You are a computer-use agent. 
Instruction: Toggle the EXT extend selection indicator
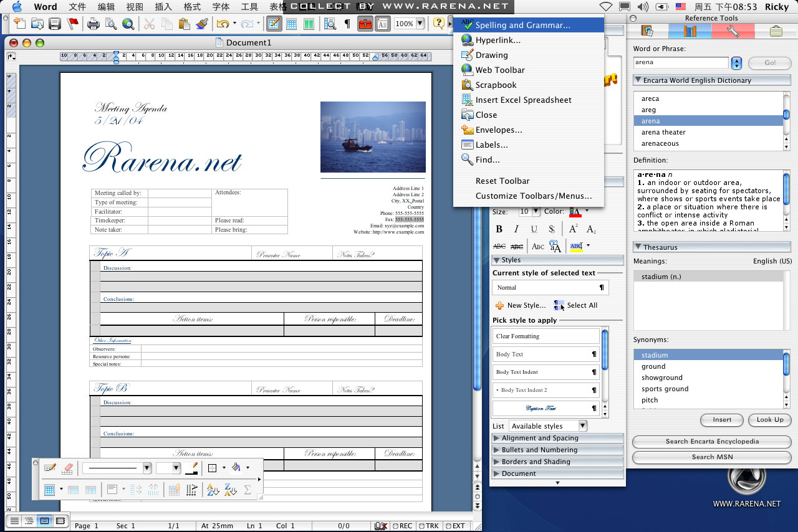click(x=456, y=526)
